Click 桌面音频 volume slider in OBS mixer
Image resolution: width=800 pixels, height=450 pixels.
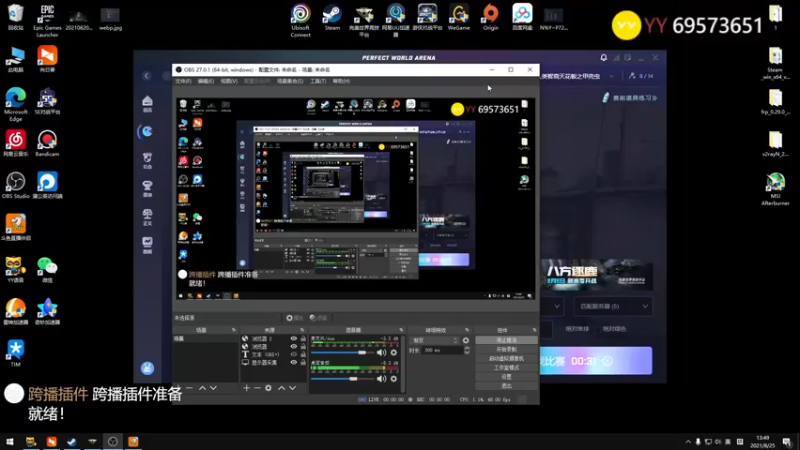pyautogui.click(x=342, y=379)
